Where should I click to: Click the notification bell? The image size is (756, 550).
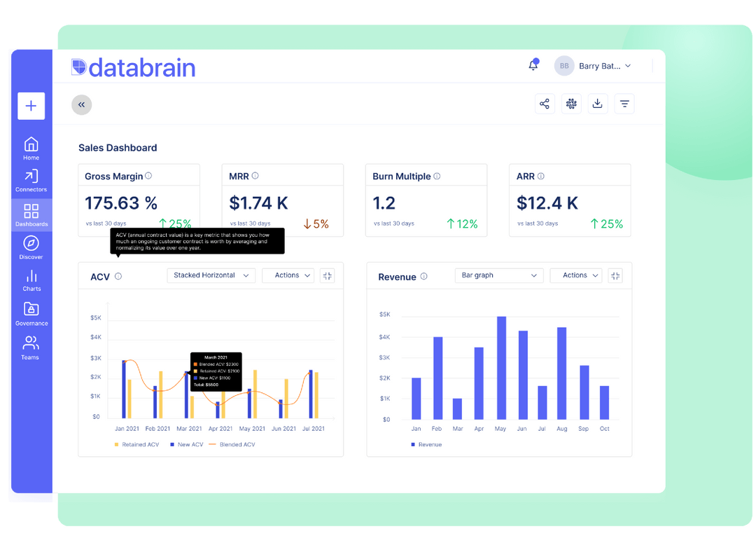click(x=533, y=64)
